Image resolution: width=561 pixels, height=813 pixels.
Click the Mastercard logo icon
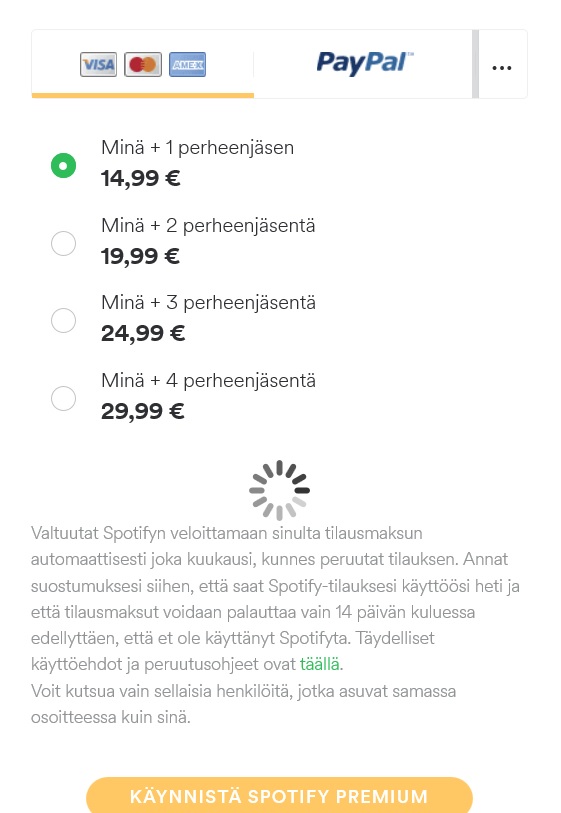143,64
